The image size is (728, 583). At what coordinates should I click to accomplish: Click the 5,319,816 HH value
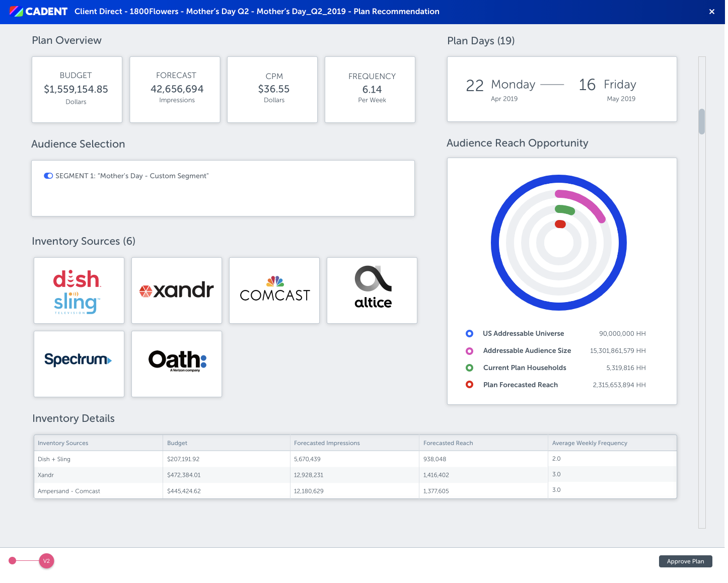[626, 368]
